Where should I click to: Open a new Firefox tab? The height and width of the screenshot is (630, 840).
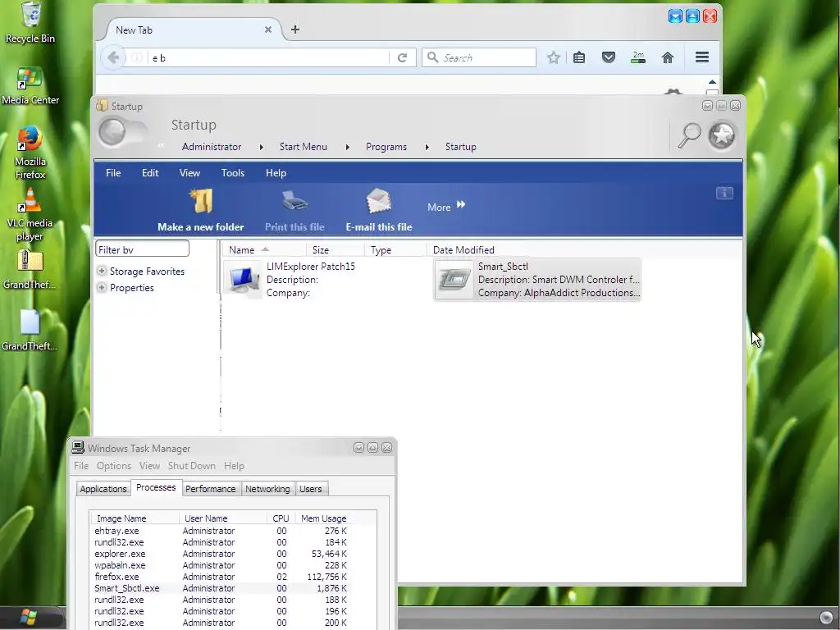tap(295, 30)
